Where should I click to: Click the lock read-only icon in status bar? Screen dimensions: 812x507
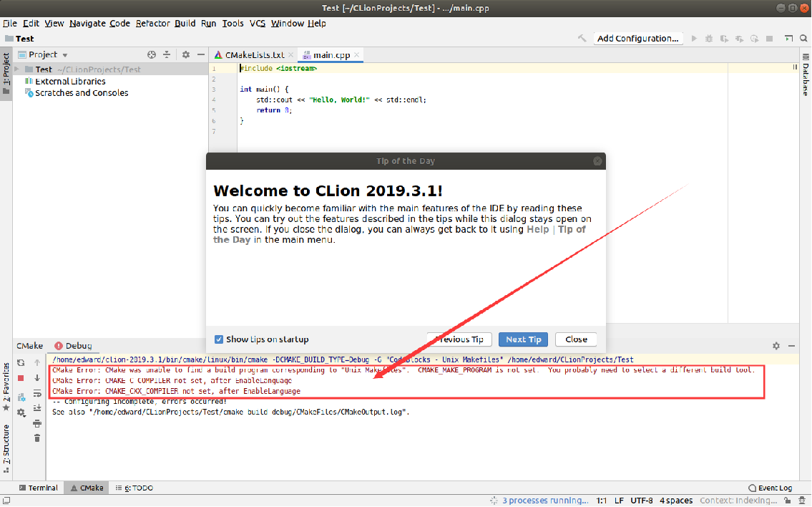pos(787,501)
